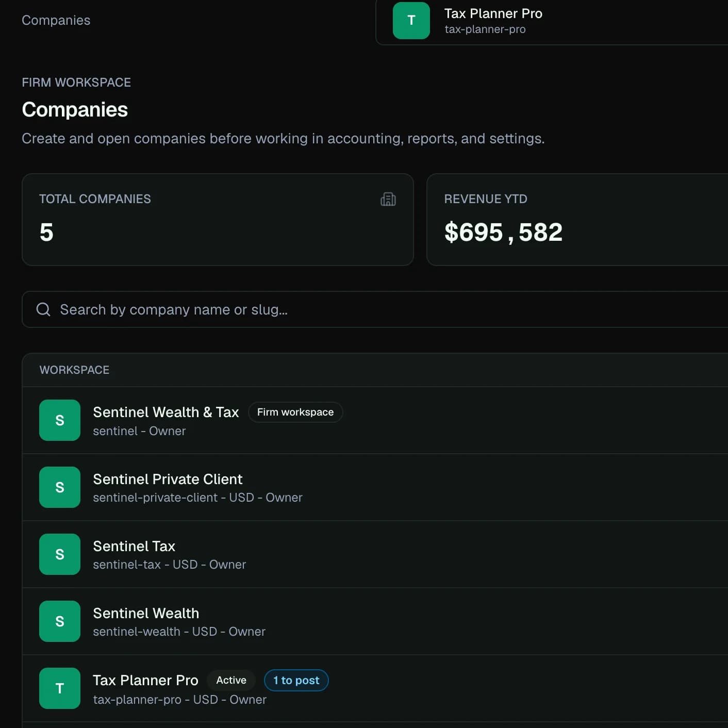This screenshot has width=728, height=728.
Task: Click the Sentinel Tax S avatar
Action: pos(60,554)
